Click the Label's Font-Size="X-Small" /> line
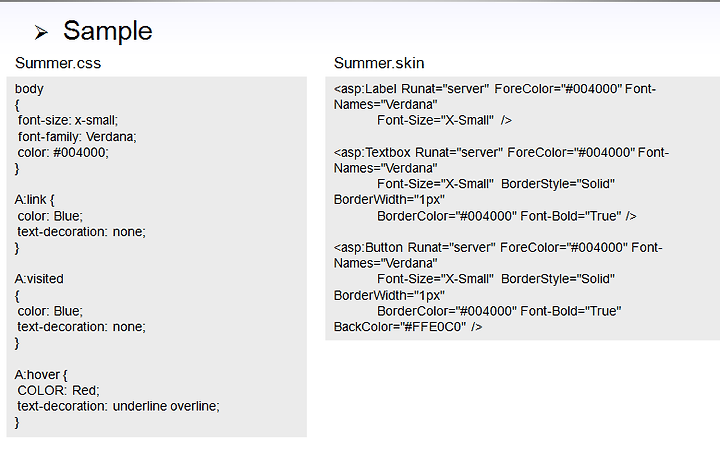Screen dimensions: 720x452 point(444,120)
